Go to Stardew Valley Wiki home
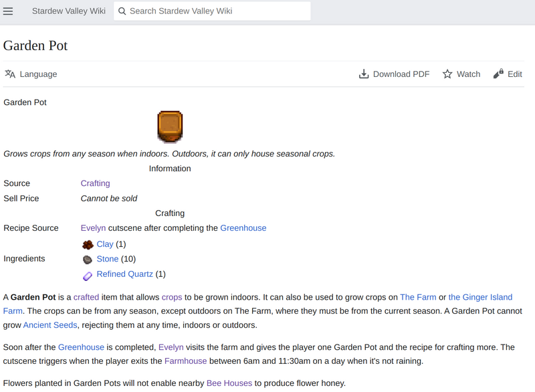Viewport: 535px width, 392px height. tap(69, 11)
